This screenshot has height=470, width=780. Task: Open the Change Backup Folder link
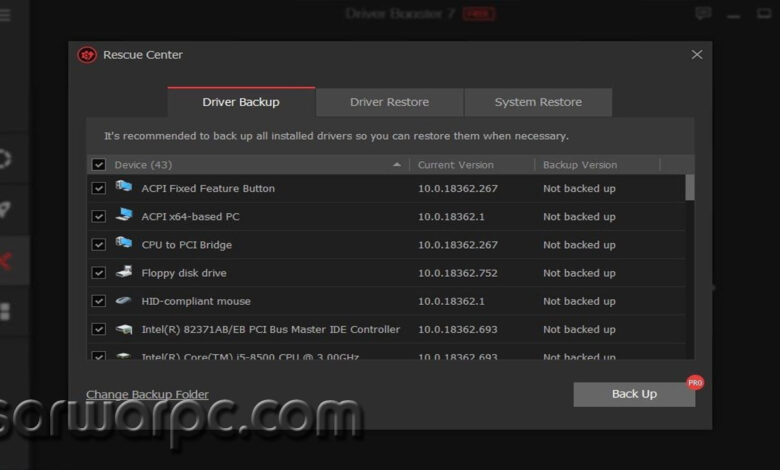click(x=147, y=394)
